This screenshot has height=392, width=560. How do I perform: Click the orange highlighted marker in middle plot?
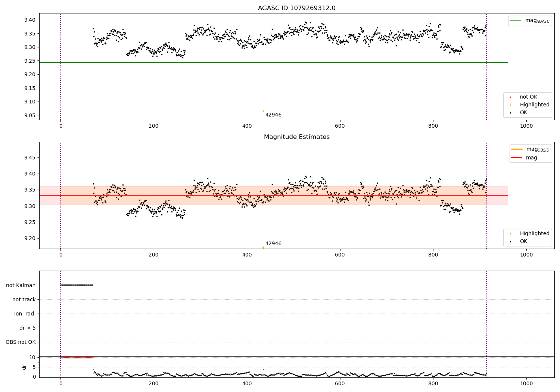263,247
